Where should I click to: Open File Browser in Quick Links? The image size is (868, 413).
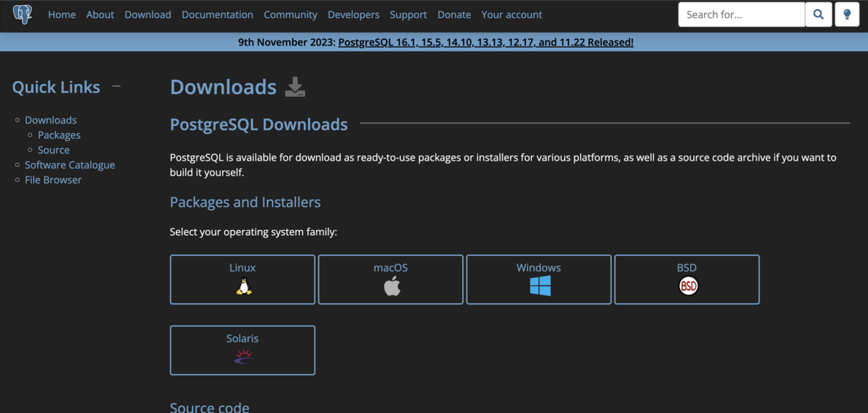(x=54, y=180)
